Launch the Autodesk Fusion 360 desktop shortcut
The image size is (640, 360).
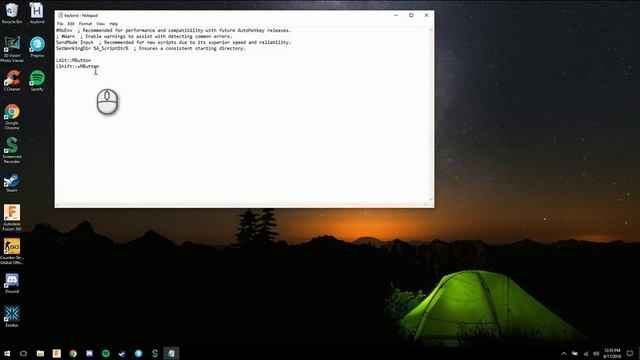12,218
